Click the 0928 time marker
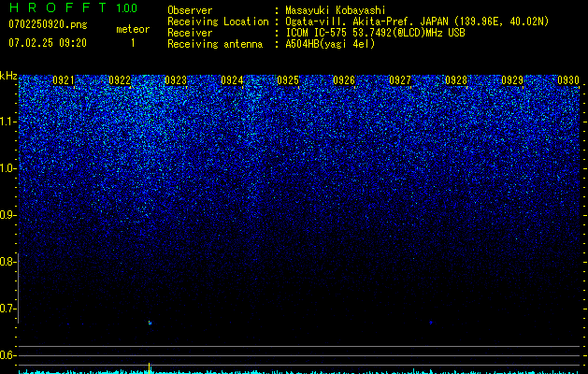The width and height of the screenshot is (588, 374). coord(456,80)
